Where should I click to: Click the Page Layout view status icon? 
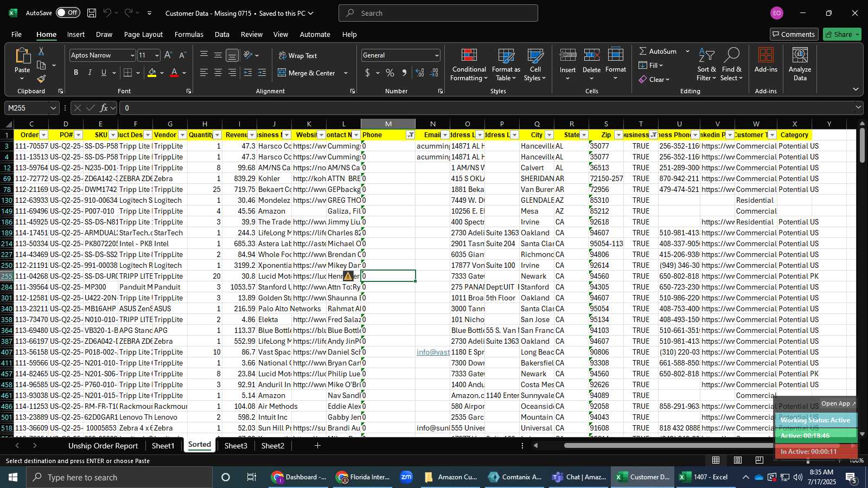click(738, 460)
